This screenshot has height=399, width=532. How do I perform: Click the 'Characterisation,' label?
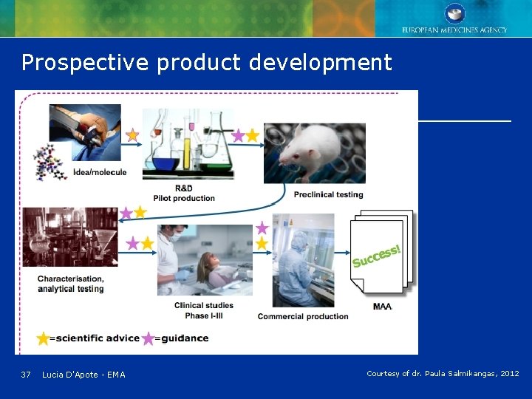[x=71, y=279]
